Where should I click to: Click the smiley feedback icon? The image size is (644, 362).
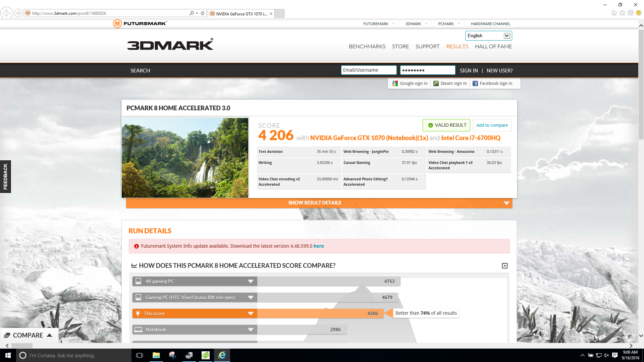(x=639, y=13)
